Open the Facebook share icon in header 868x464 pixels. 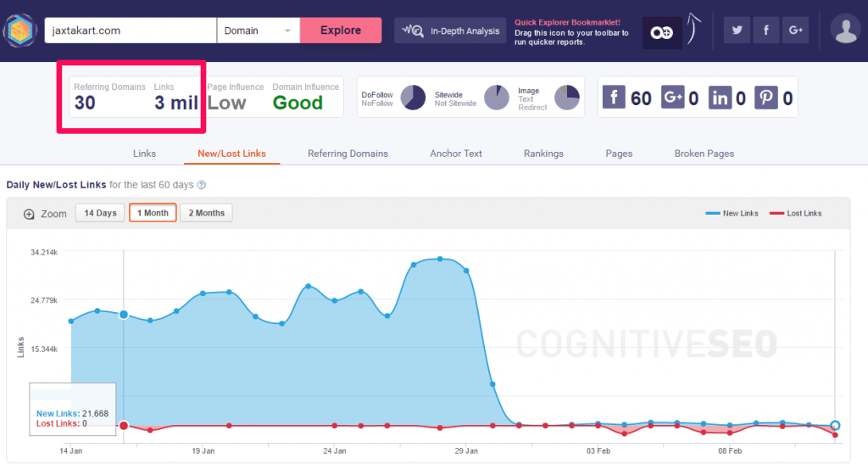pyautogui.click(x=766, y=30)
